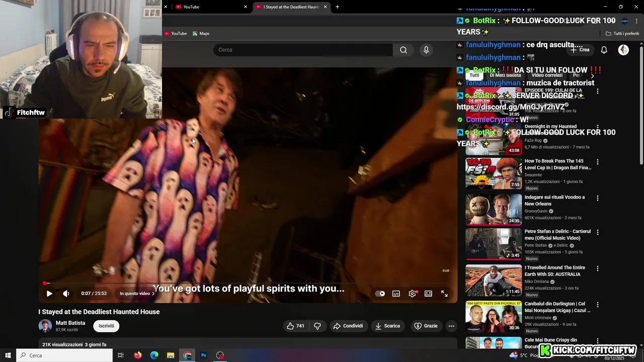
Task: Launch Microsoft Edge from the taskbar
Action: click(x=154, y=355)
